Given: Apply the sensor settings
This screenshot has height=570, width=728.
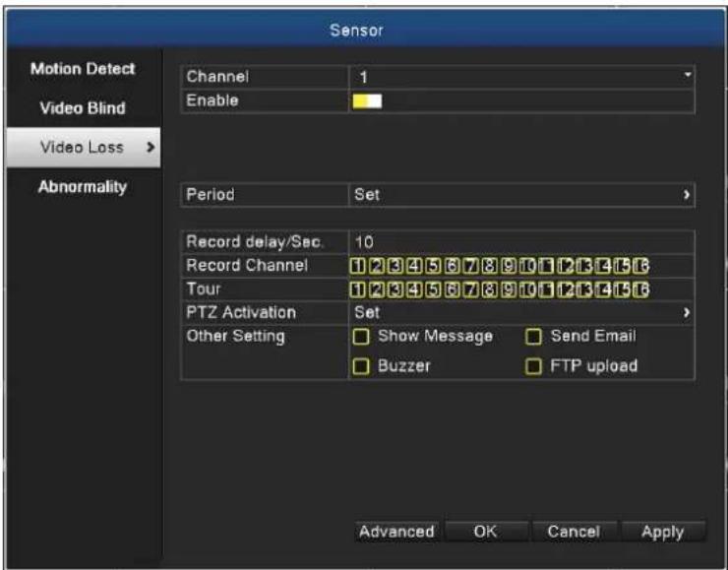Looking at the screenshot, I should point(663,532).
